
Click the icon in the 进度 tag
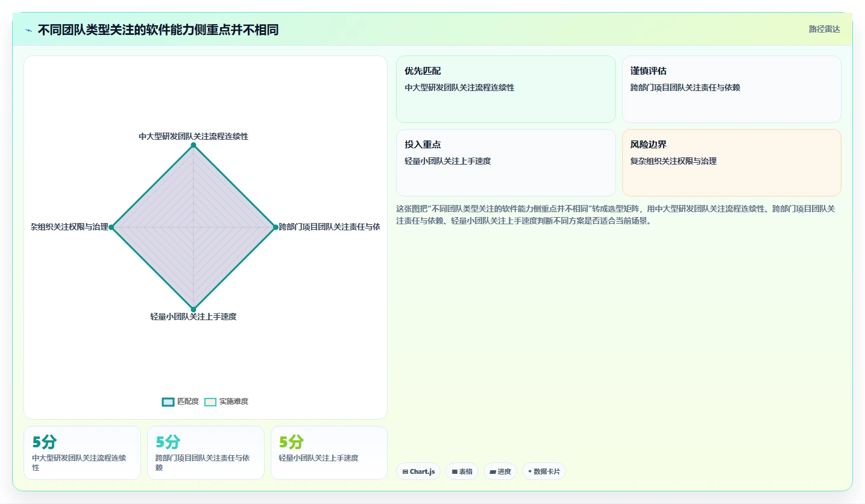pyautogui.click(x=492, y=471)
